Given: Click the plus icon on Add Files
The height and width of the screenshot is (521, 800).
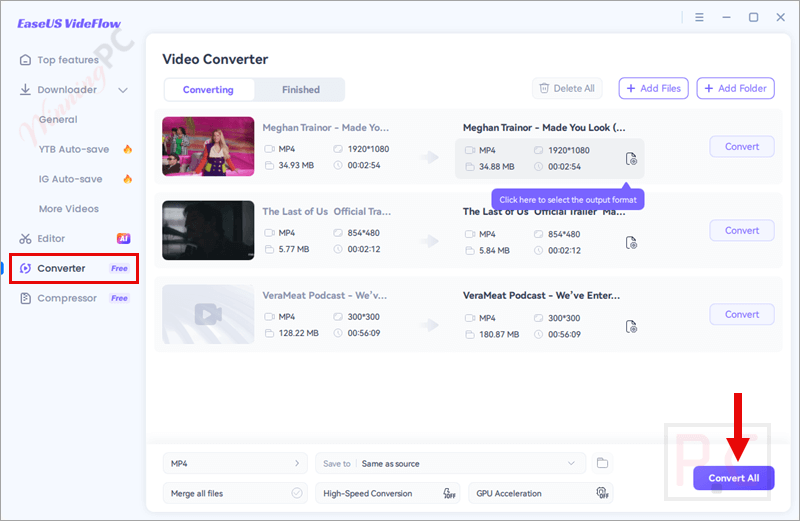Looking at the screenshot, I should (631, 88).
